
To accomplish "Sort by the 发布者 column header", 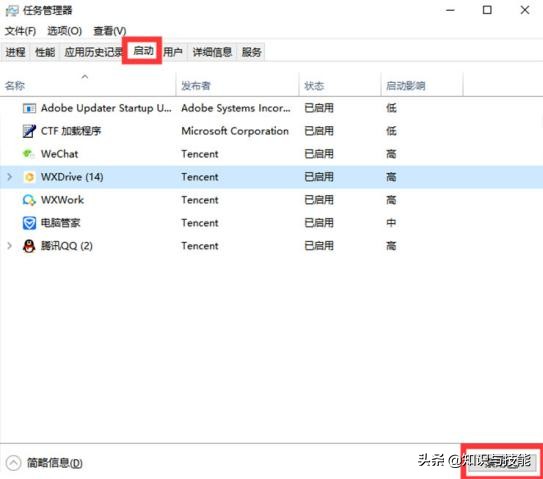I will tap(238, 85).
